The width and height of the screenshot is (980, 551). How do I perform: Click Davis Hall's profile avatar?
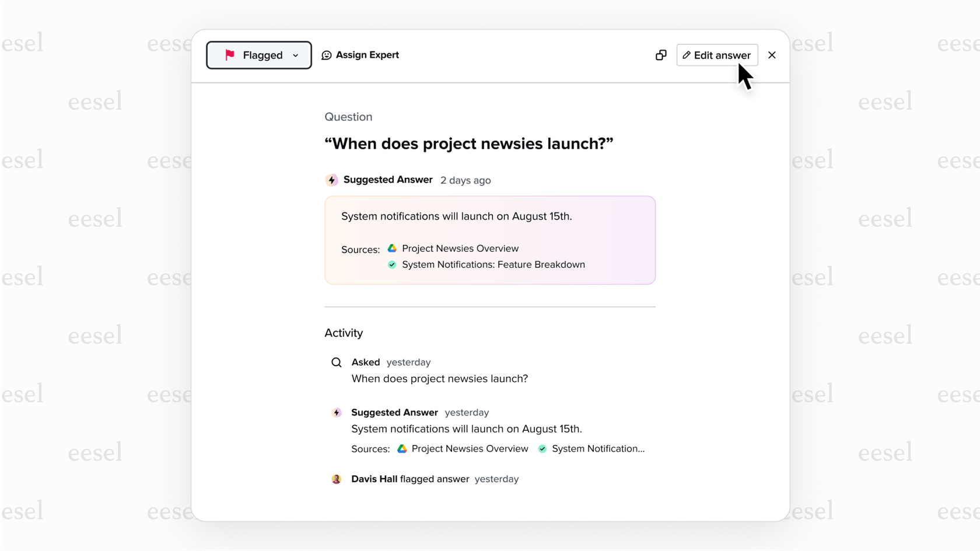click(337, 479)
